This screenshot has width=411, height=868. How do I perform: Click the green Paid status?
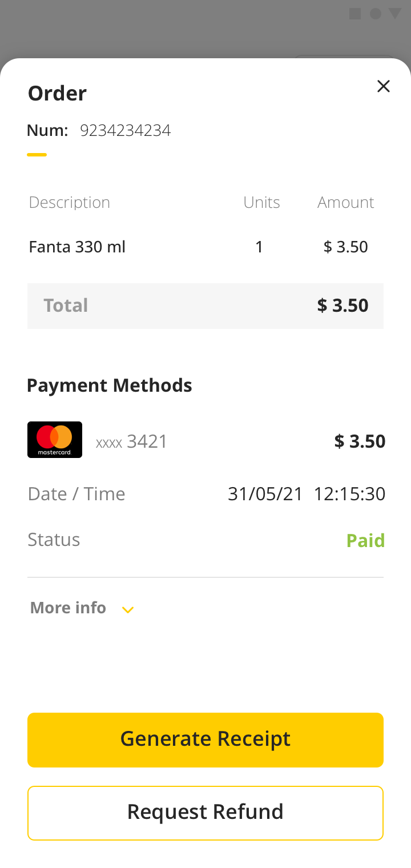pyautogui.click(x=365, y=540)
